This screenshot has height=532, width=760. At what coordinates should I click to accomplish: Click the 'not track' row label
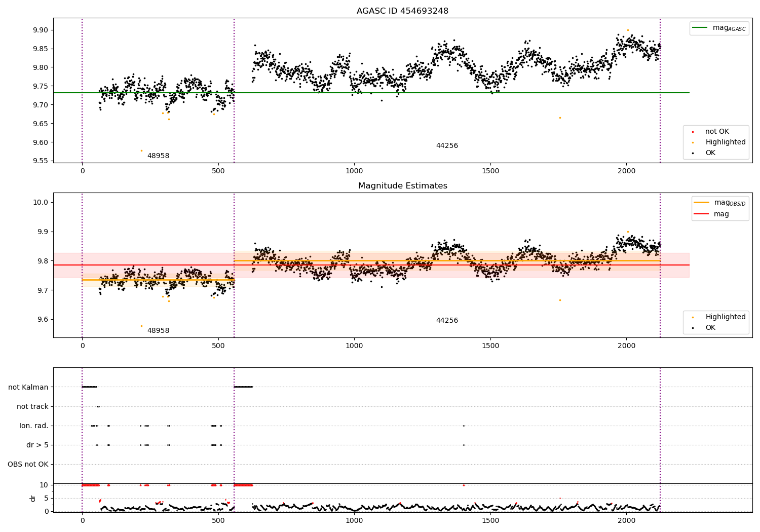[32, 406]
